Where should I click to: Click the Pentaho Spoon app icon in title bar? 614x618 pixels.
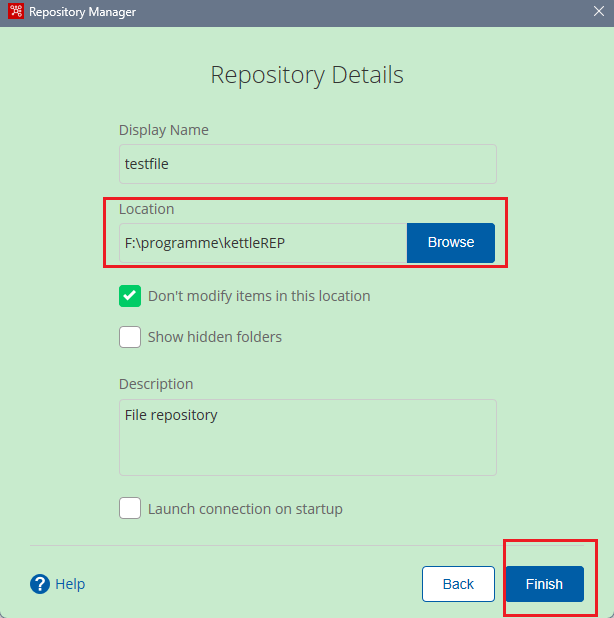[x=16, y=11]
